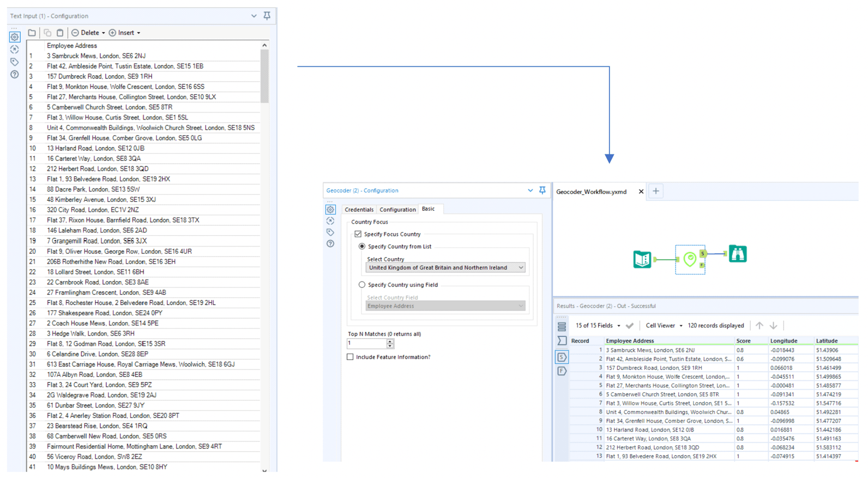Click the Delete button in Text Input toolbar
This screenshot has width=868, height=478.
coord(88,33)
